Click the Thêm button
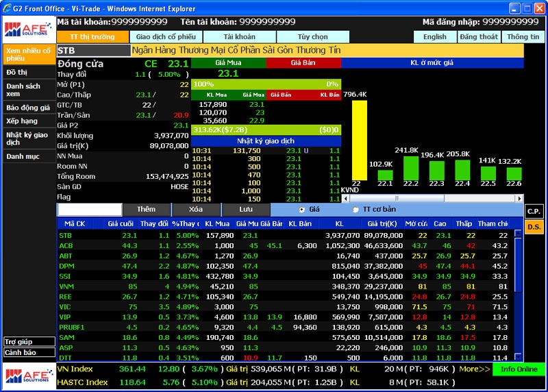 [x=146, y=210]
